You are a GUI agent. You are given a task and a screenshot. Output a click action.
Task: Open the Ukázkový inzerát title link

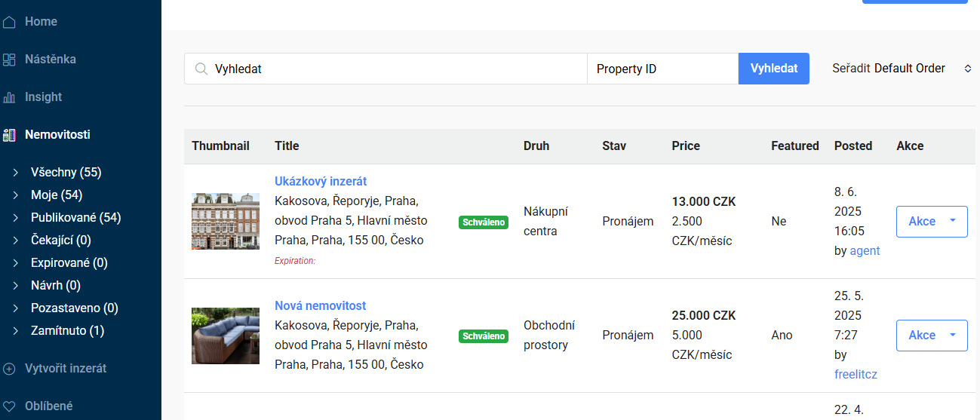(321, 182)
